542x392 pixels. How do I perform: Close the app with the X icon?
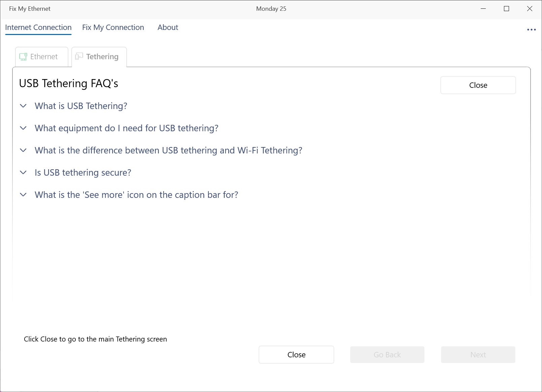point(530,9)
